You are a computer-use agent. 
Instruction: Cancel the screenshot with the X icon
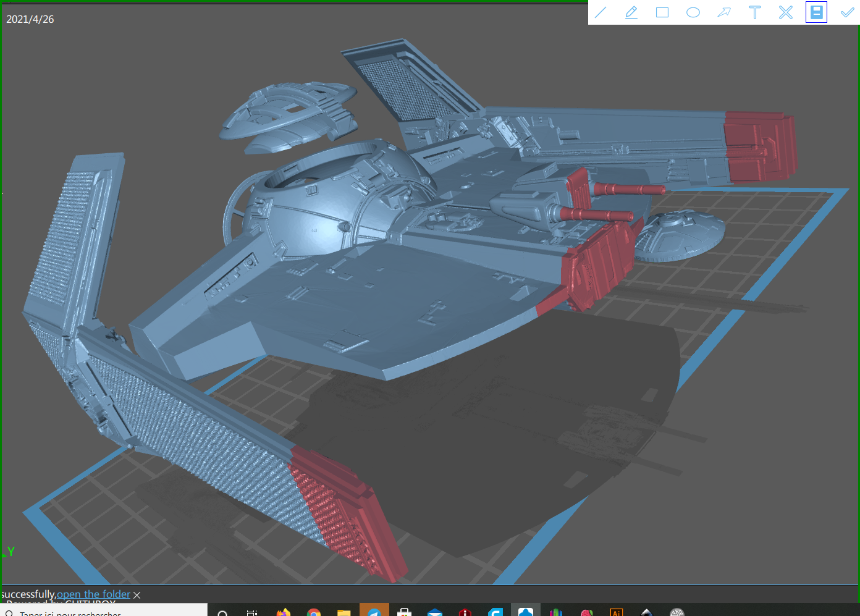point(786,12)
